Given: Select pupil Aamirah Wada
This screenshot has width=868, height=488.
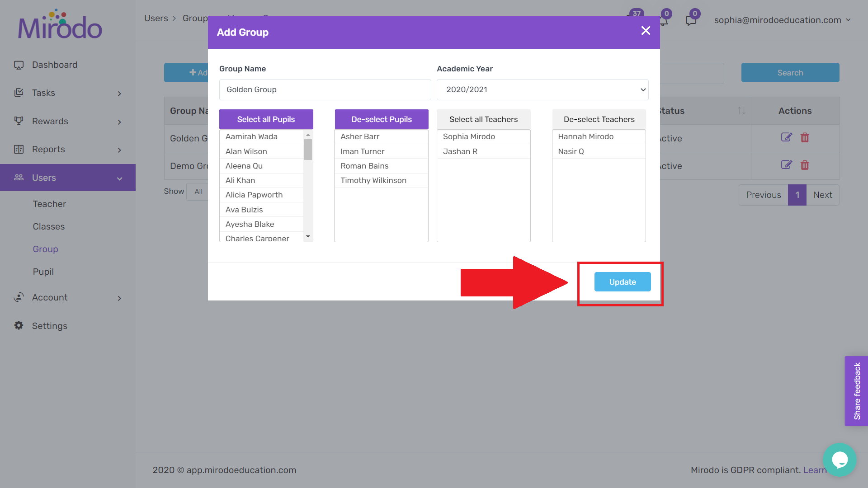Looking at the screenshot, I should click(x=261, y=136).
